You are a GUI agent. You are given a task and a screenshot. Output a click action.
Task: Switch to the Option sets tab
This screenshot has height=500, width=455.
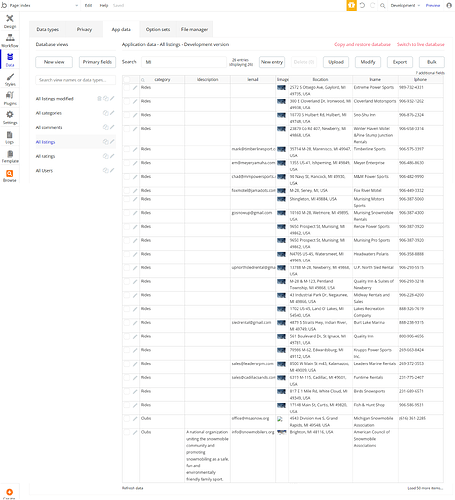pyautogui.click(x=158, y=29)
